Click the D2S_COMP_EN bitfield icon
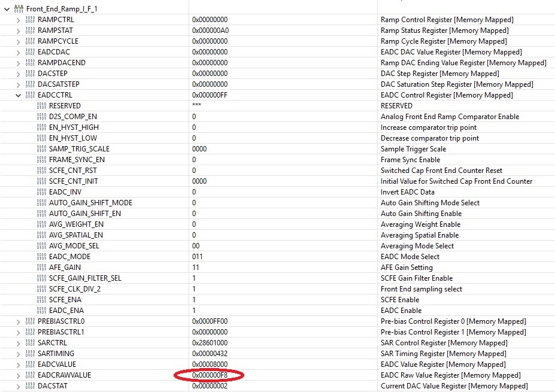The width and height of the screenshot is (555, 392). coord(41,116)
